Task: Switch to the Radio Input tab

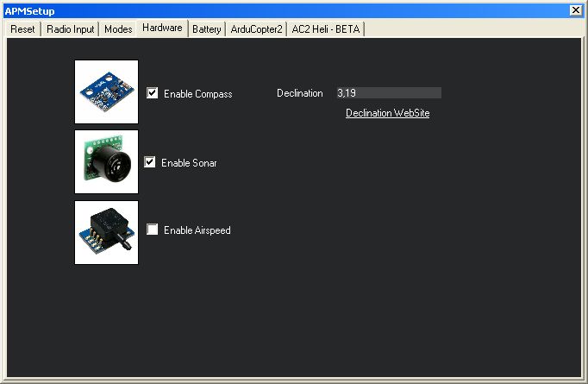Action: pyautogui.click(x=70, y=28)
